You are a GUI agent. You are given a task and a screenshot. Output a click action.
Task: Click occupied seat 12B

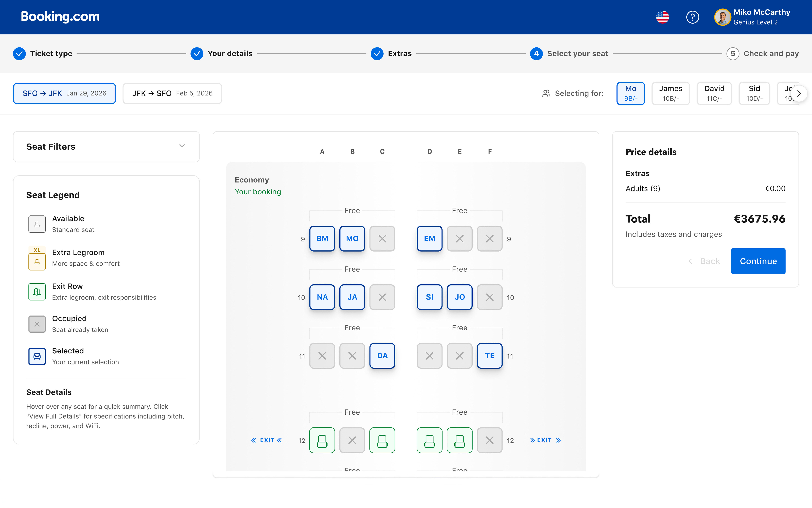pos(352,440)
